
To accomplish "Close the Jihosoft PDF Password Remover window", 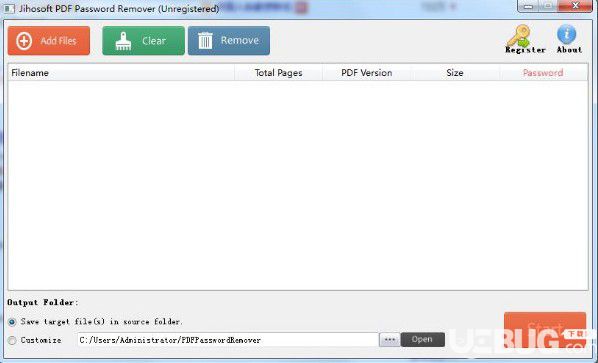I will coord(575,6).
